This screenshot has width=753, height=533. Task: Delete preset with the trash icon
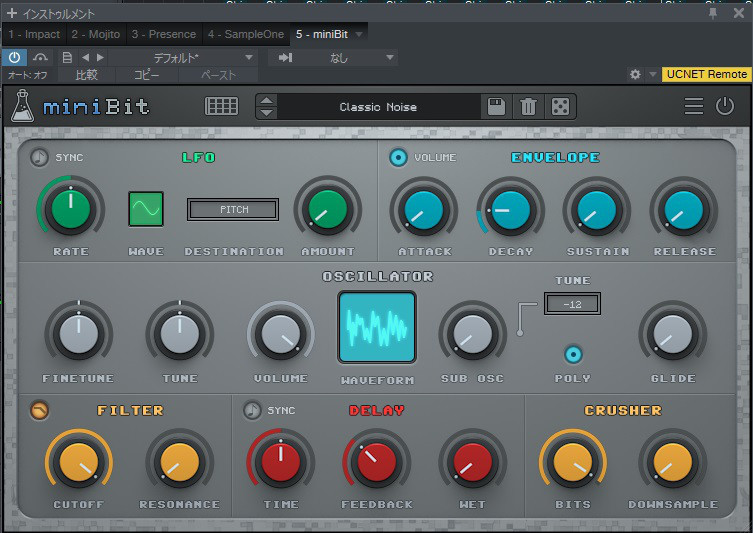528,106
